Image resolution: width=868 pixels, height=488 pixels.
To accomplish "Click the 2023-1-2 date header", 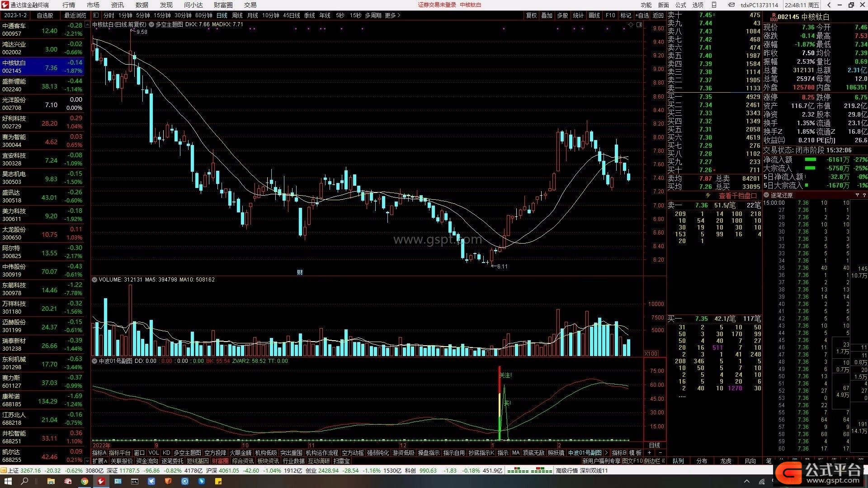I will click(x=15, y=15).
